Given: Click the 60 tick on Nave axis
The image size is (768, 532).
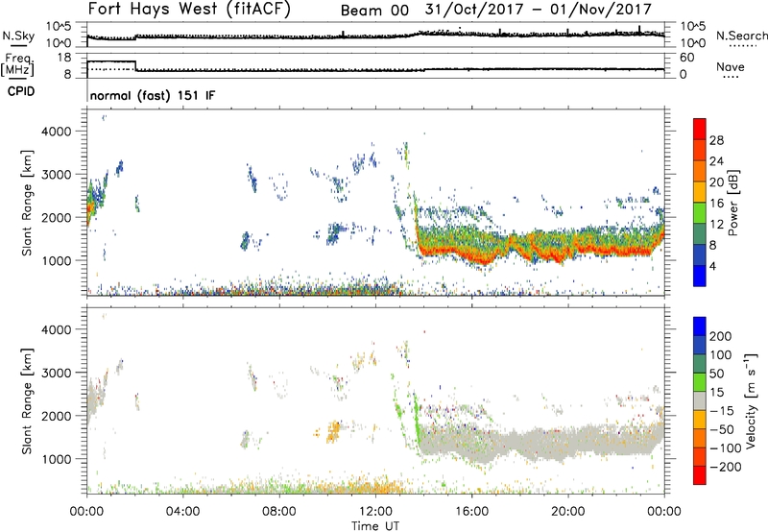Looking at the screenshot, I should [687, 58].
